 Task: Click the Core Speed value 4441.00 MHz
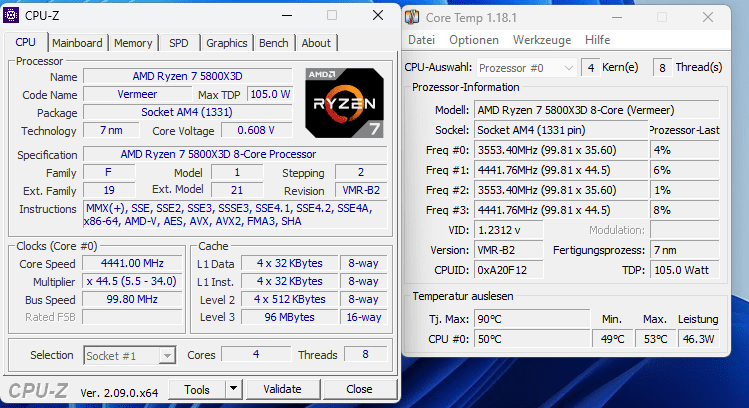132,263
